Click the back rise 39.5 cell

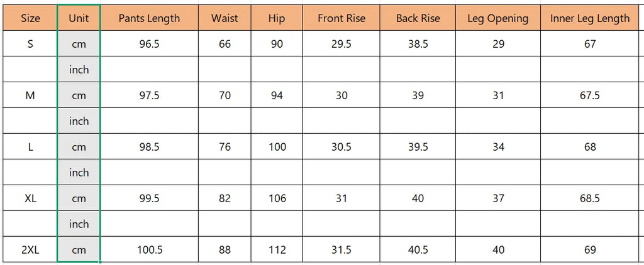pyautogui.click(x=418, y=146)
